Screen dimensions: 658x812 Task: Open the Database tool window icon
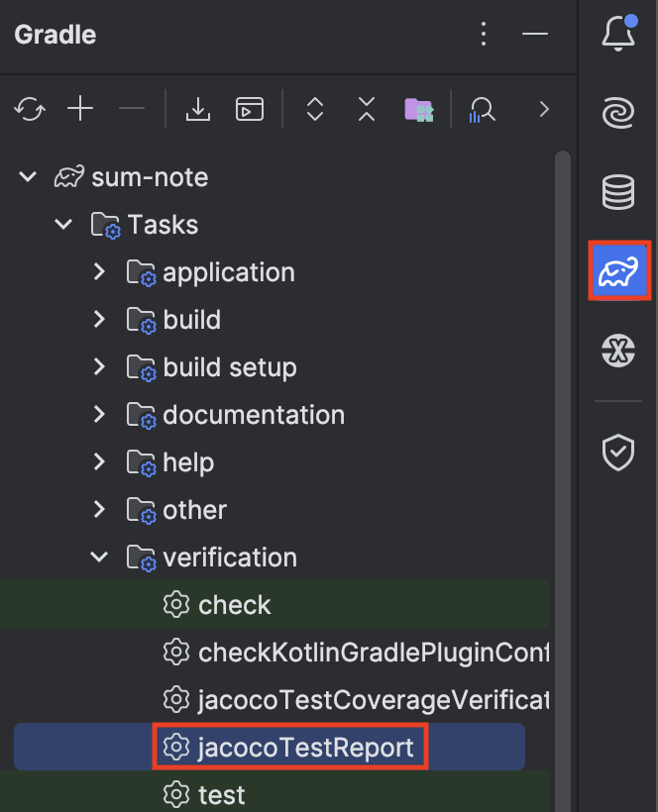(x=618, y=192)
